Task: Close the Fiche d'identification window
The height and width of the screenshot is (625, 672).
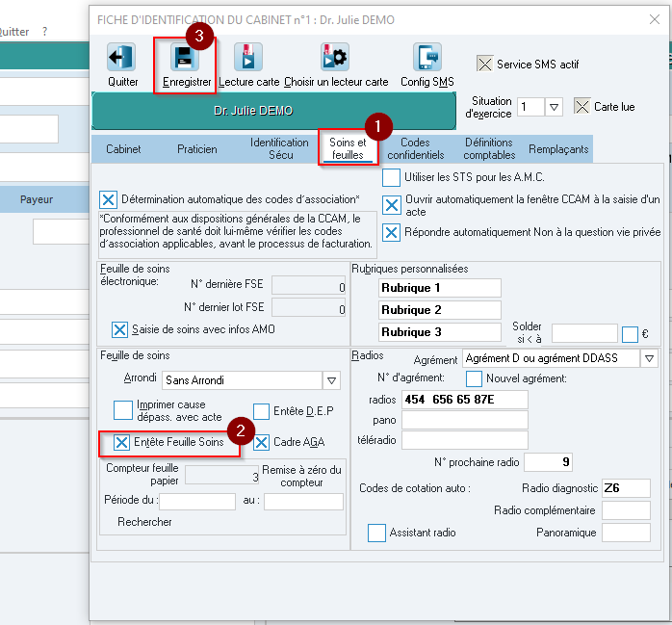Action: point(655,19)
